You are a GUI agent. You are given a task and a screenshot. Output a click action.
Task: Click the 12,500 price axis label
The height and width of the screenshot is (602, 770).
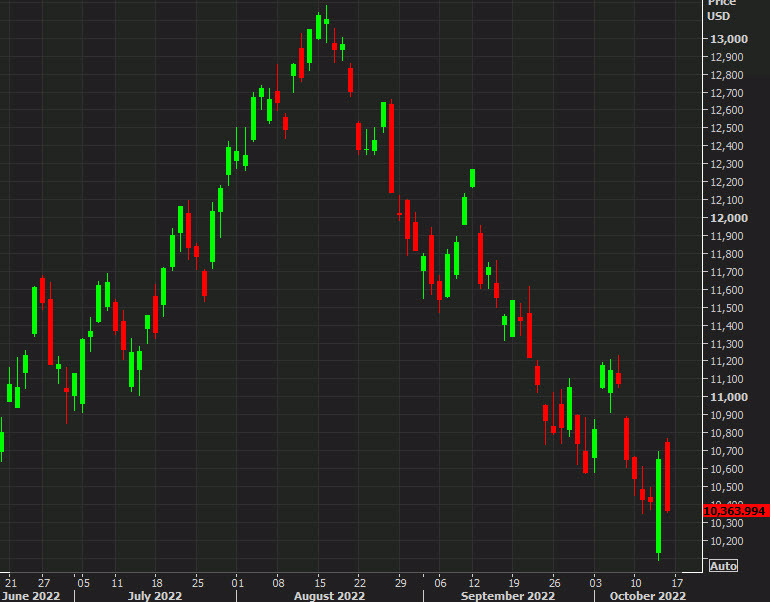[x=727, y=128]
